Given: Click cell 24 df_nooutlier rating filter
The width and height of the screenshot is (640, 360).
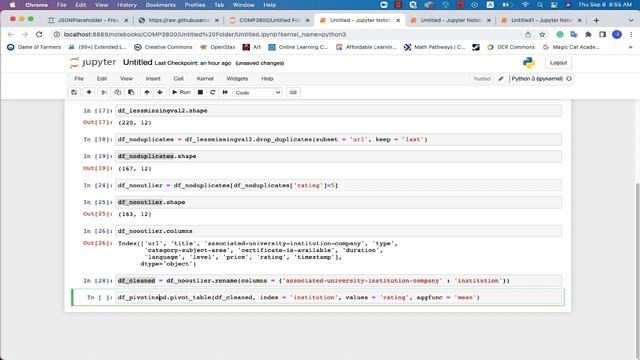Looking at the screenshot, I should 338,186.
